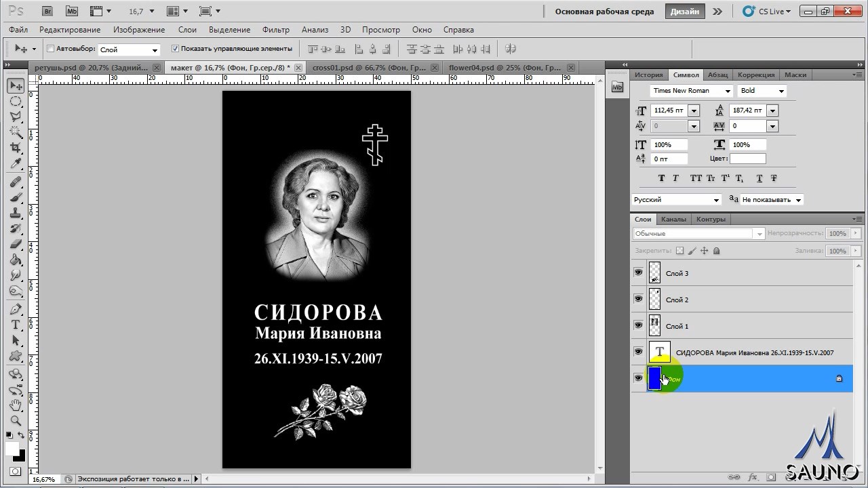Open Times New Roman font family dropdown
The image size is (868, 488).
pos(728,91)
